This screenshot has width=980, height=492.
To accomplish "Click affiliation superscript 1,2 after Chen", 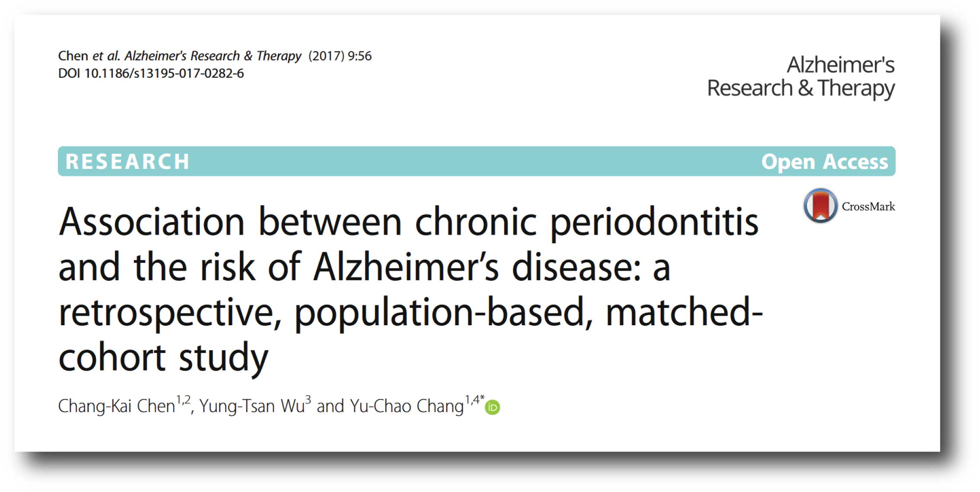I will [x=183, y=400].
